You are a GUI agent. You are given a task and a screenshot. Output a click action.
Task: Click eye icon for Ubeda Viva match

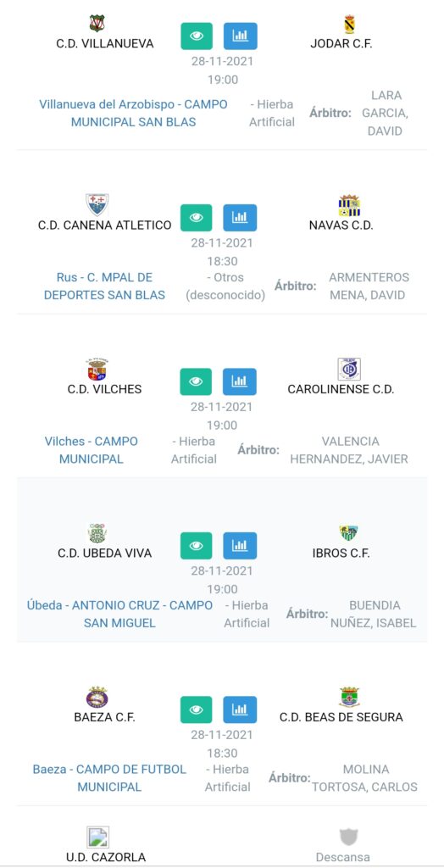197,545
